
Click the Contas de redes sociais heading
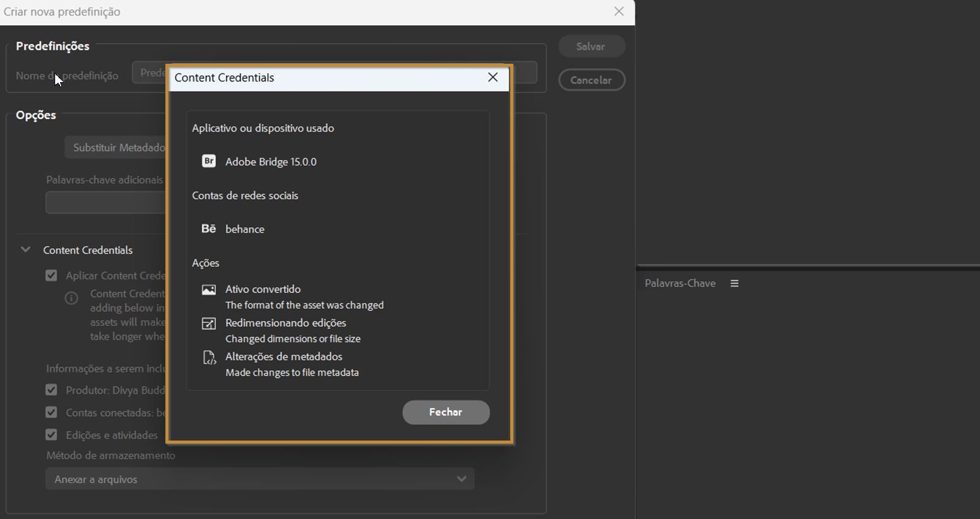[245, 195]
